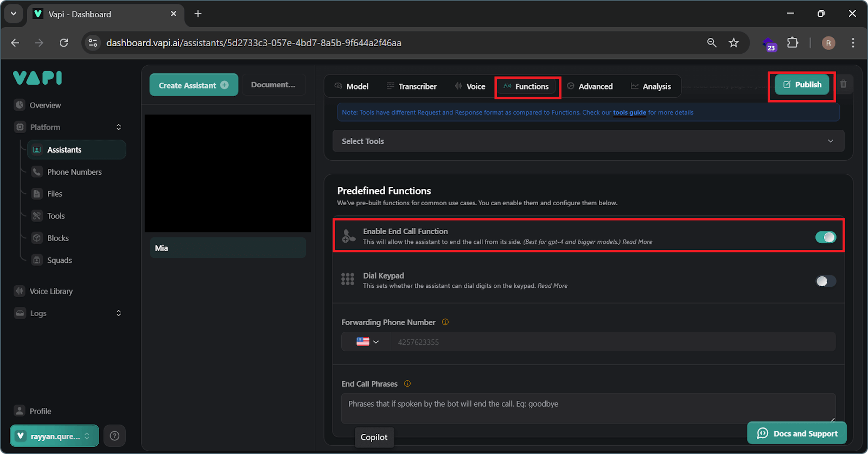Open the Chrome tab search dropdown
Image resolution: width=868 pixels, height=454 pixels.
14,14
